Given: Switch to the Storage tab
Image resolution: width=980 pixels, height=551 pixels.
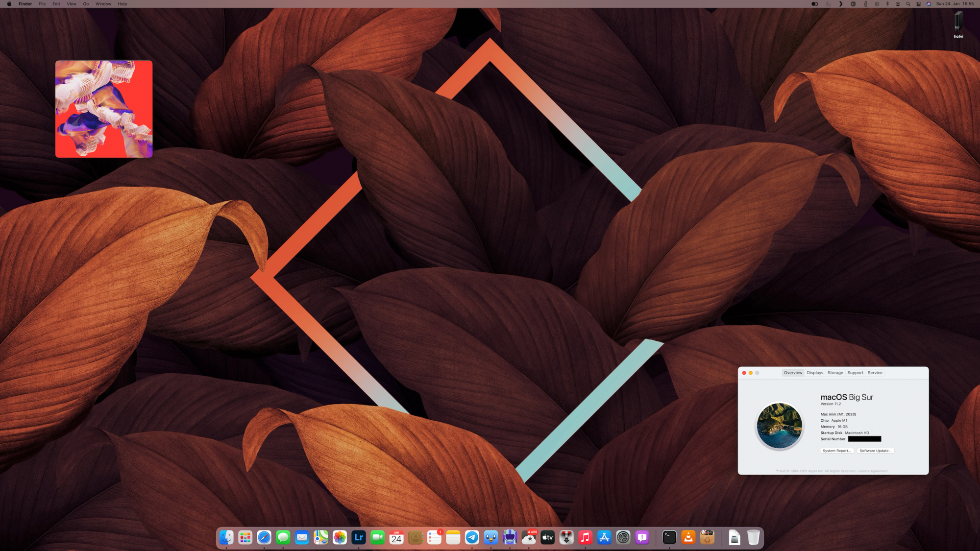Looking at the screenshot, I should point(835,373).
